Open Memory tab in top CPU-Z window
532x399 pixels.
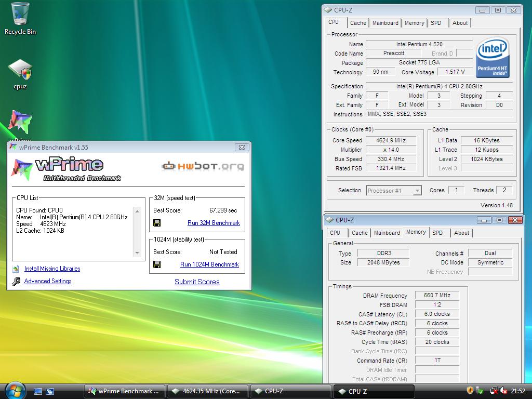point(414,23)
